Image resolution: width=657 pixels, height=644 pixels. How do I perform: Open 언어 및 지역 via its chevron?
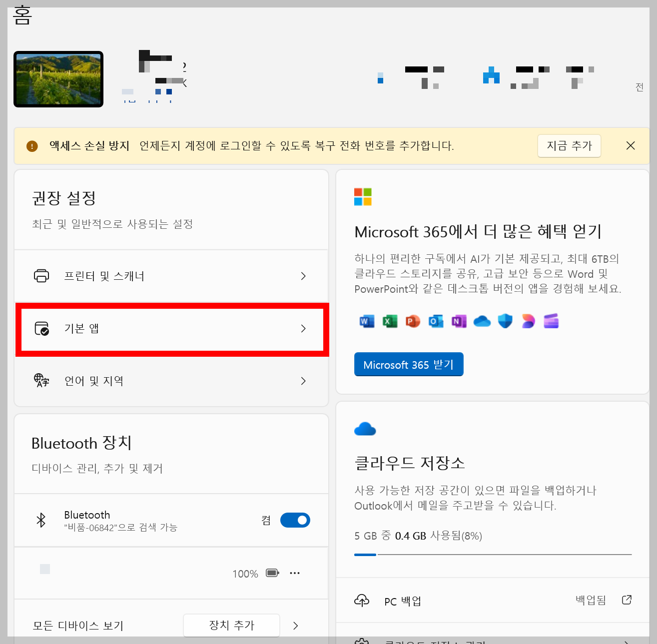pos(303,381)
